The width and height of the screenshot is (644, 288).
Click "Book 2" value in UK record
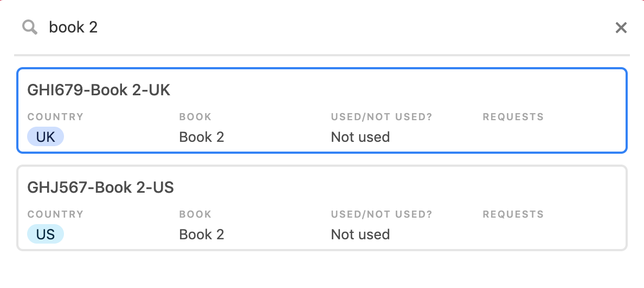point(202,136)
